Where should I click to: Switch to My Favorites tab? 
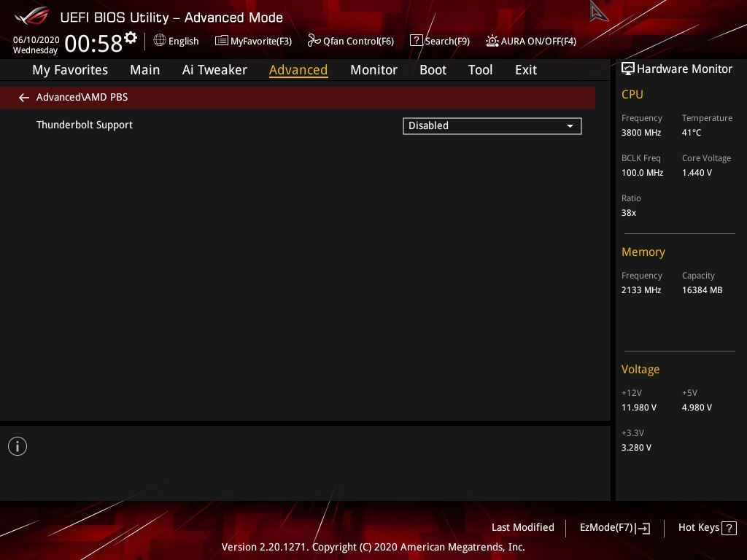pyautogui.click(x=70, y=70)
